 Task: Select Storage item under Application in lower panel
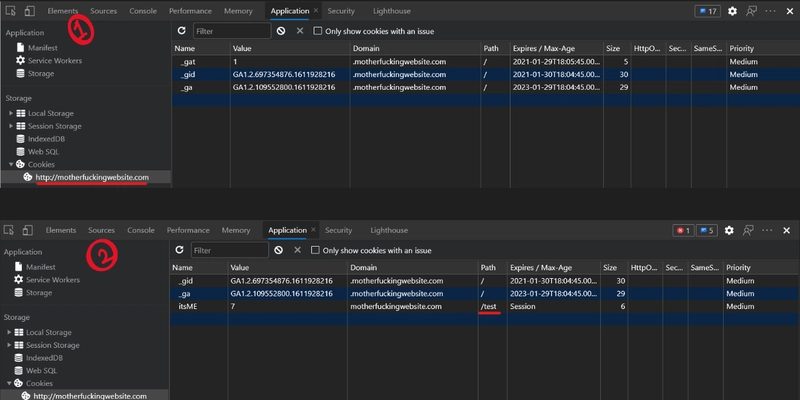point(39,293)
